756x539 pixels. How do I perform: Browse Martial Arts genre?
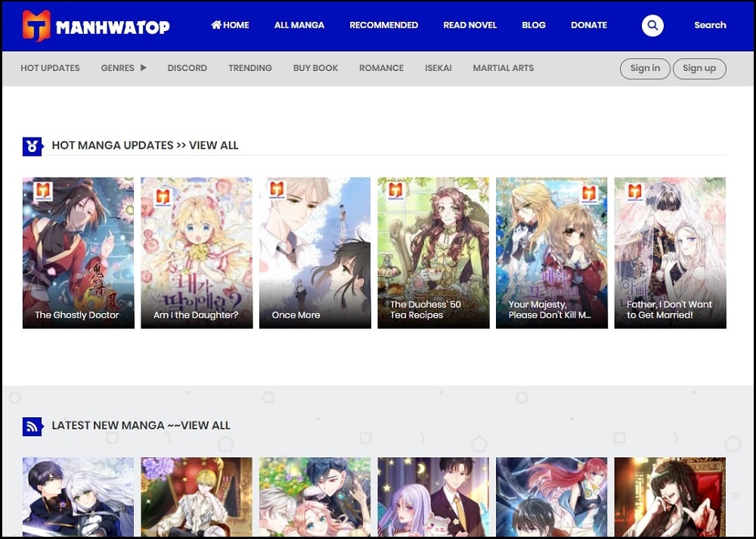pos(503,68)
